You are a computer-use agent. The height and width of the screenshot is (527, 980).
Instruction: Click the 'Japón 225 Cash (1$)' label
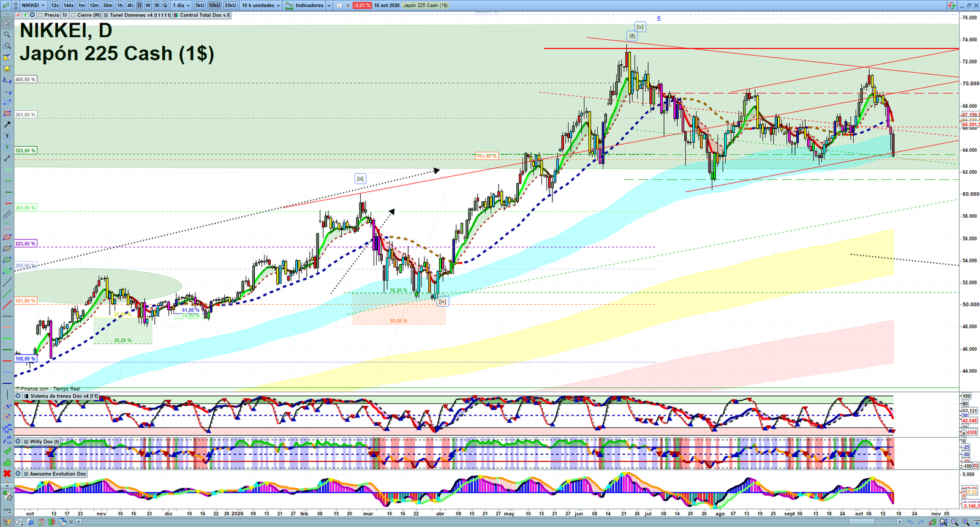point(425,6)
